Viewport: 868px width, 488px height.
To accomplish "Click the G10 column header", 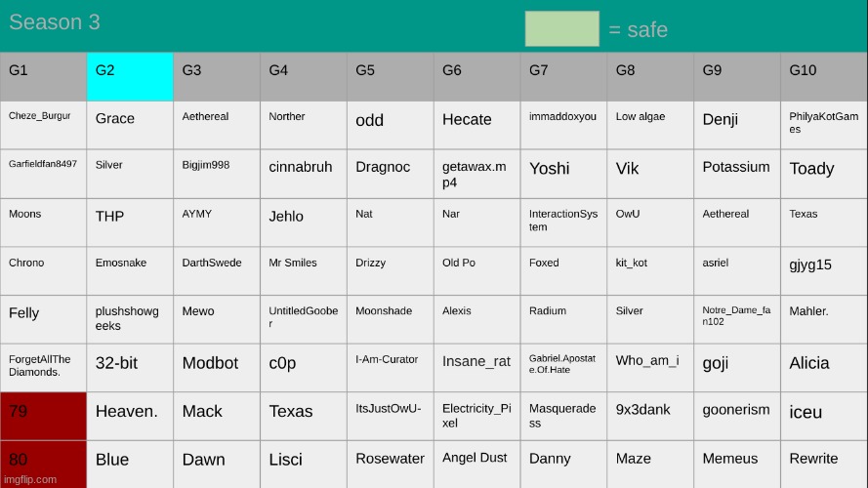I will click(823, 76).
